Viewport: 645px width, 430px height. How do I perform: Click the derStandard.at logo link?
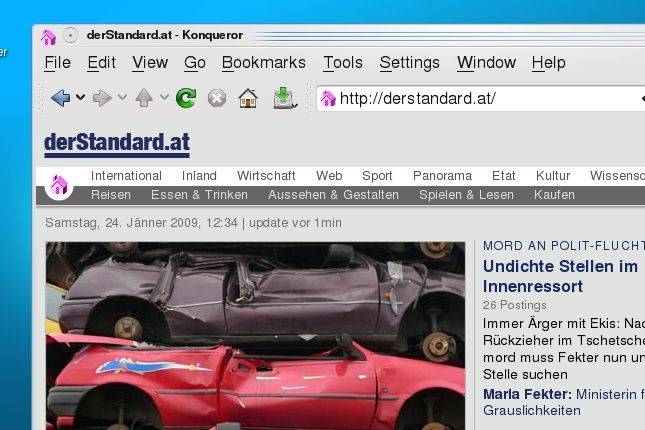[x=117, y=144]
